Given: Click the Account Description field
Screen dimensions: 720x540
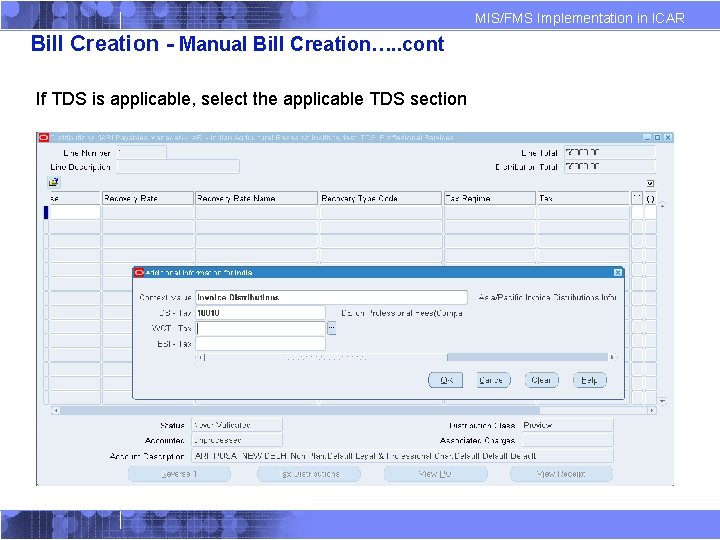Looking at the screenshot, I should (402, 456).
